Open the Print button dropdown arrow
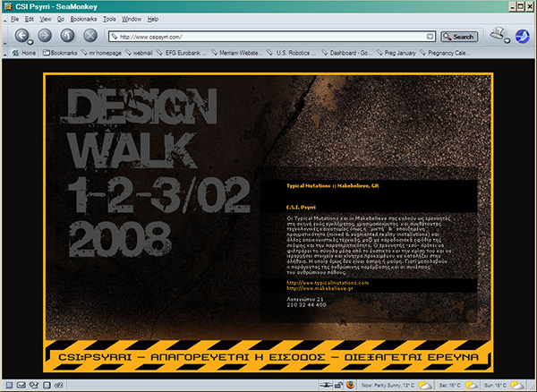537x392 pixels. tap(507, 41)
